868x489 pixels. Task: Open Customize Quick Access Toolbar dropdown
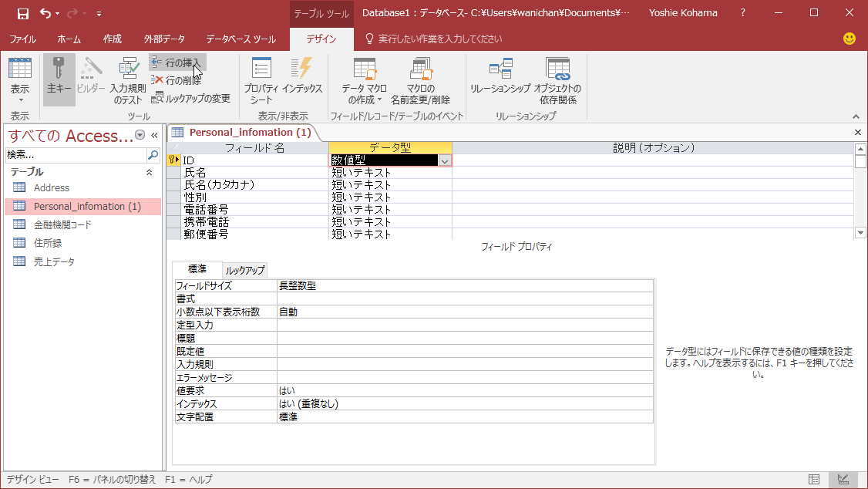(99, 13)
